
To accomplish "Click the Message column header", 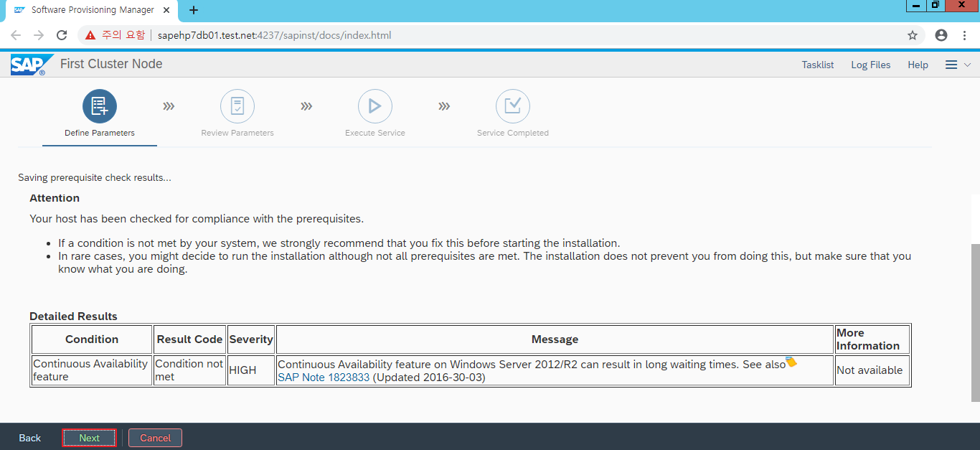I will pos(555,339).
